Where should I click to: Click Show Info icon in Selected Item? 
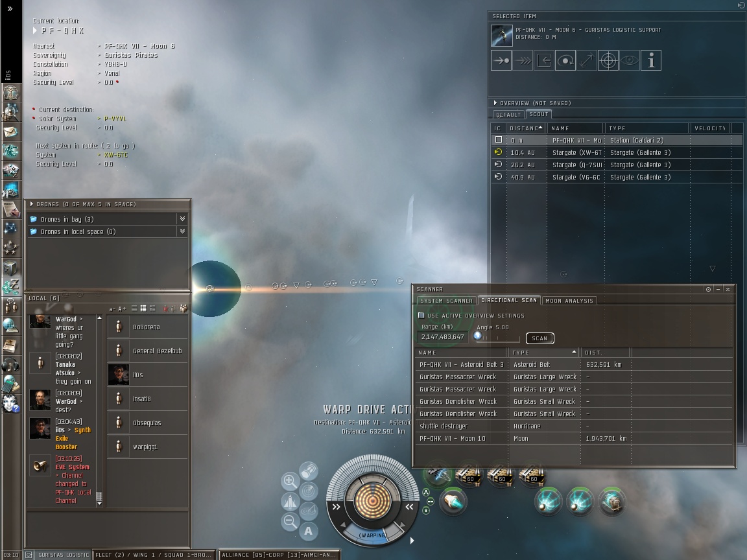pos(651,60)
